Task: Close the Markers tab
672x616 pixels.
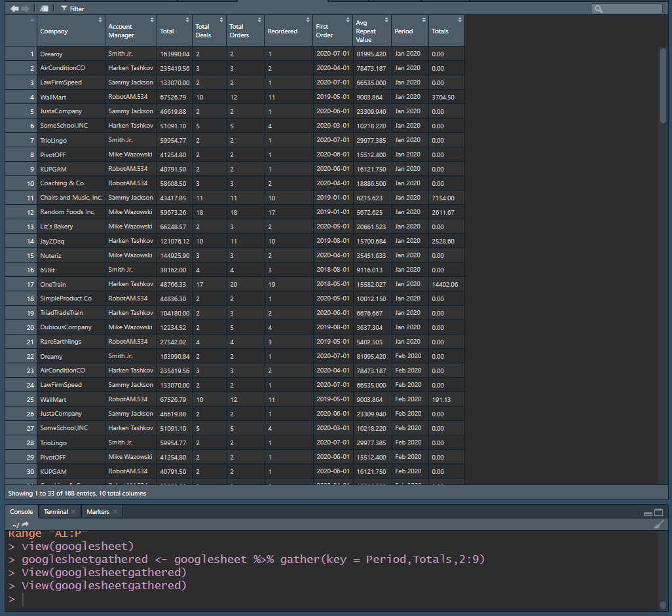Action: (x=115, y=512)
